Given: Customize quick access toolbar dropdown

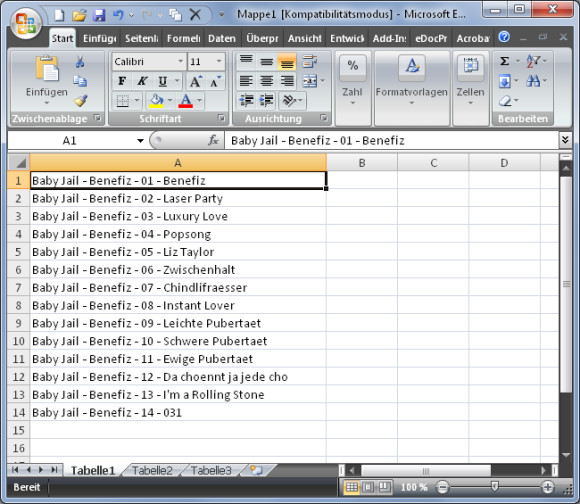Looking at the screenshot, I should tap(222, 15).
